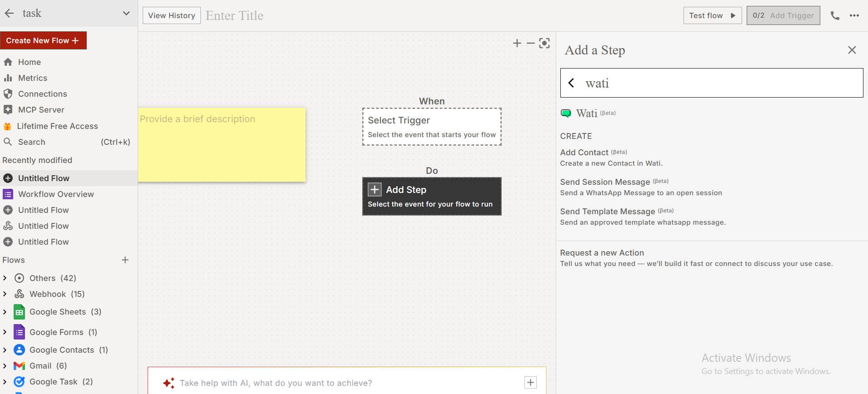Click the Google Sheets icon
This screenshot has width=868, height=394.
(x=19, y=312)
